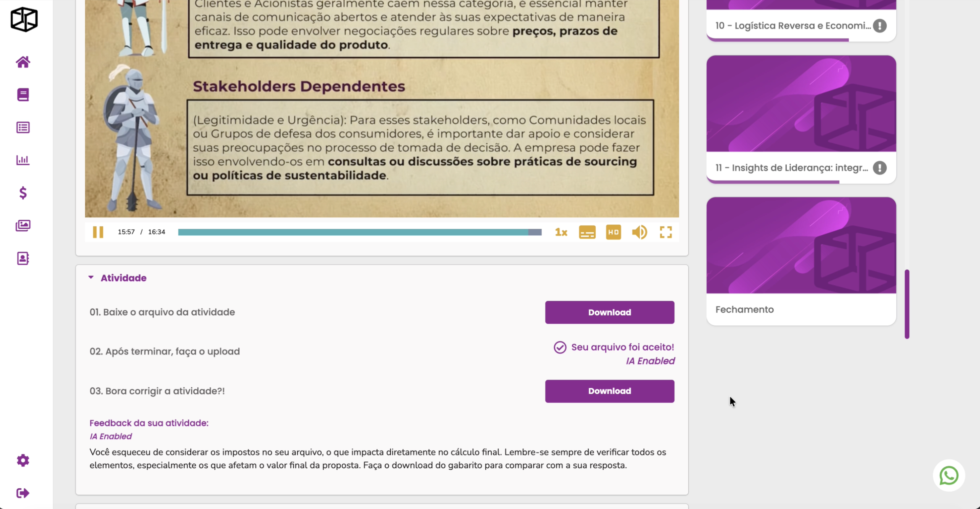Pause the video playback

(x=98, y=232)
